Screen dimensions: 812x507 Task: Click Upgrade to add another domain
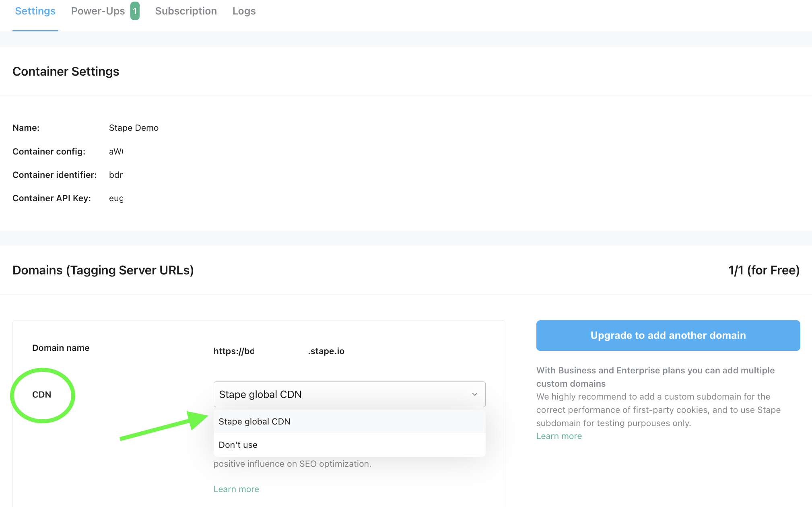(x=668, y=336)
